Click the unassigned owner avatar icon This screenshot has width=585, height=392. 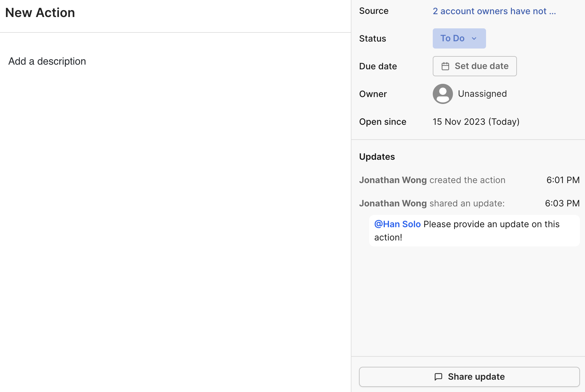(443, 94)
